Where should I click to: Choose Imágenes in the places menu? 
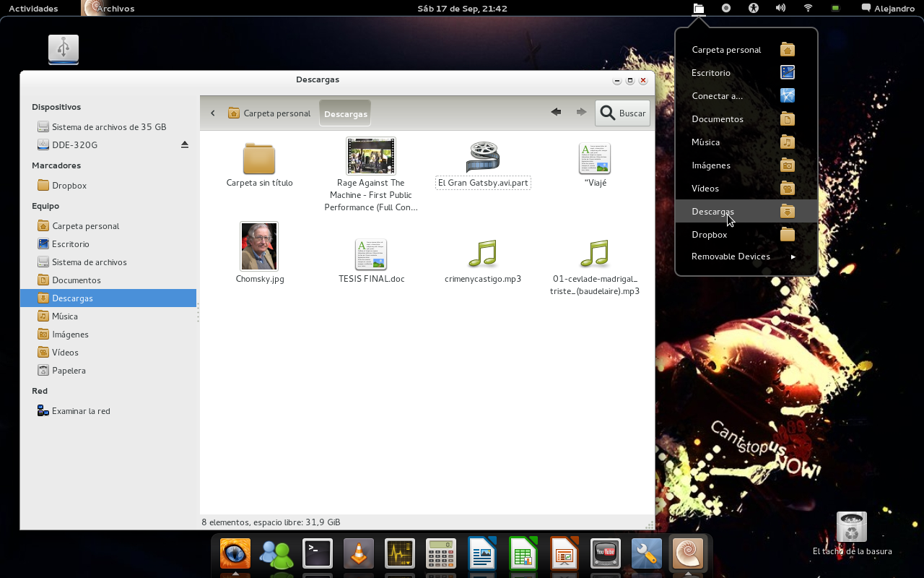point(746,165)
